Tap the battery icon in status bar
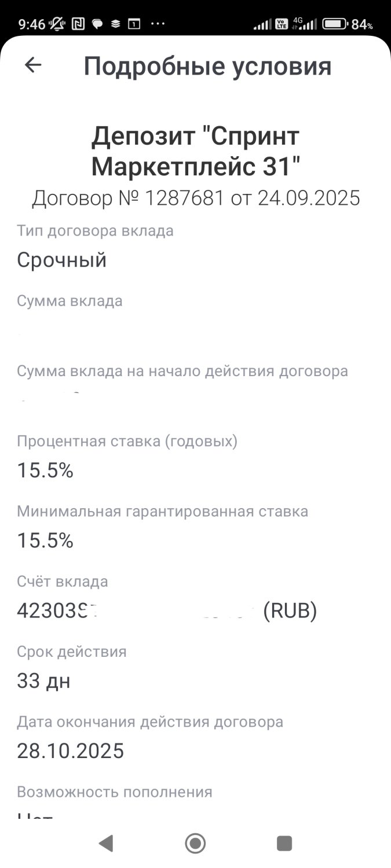Image resolution: width=391 pixels, height=868 pixels. click(x=334, y=24)
